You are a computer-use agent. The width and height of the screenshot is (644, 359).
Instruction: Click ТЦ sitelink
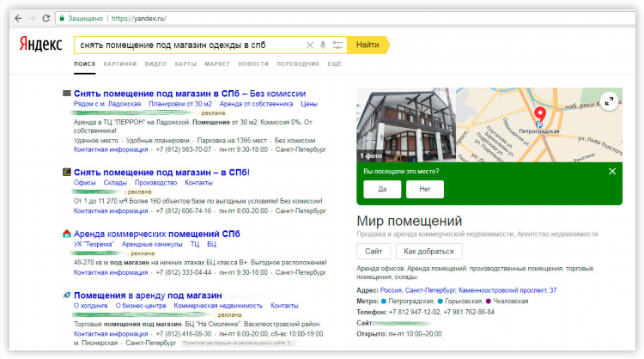pos(195,244)
